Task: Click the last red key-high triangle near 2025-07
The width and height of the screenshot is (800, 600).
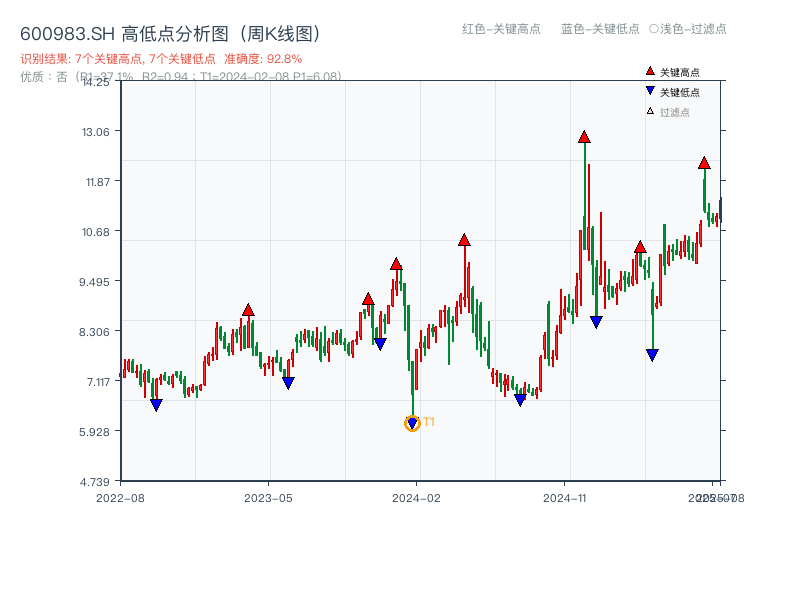Action: [704, 163]
